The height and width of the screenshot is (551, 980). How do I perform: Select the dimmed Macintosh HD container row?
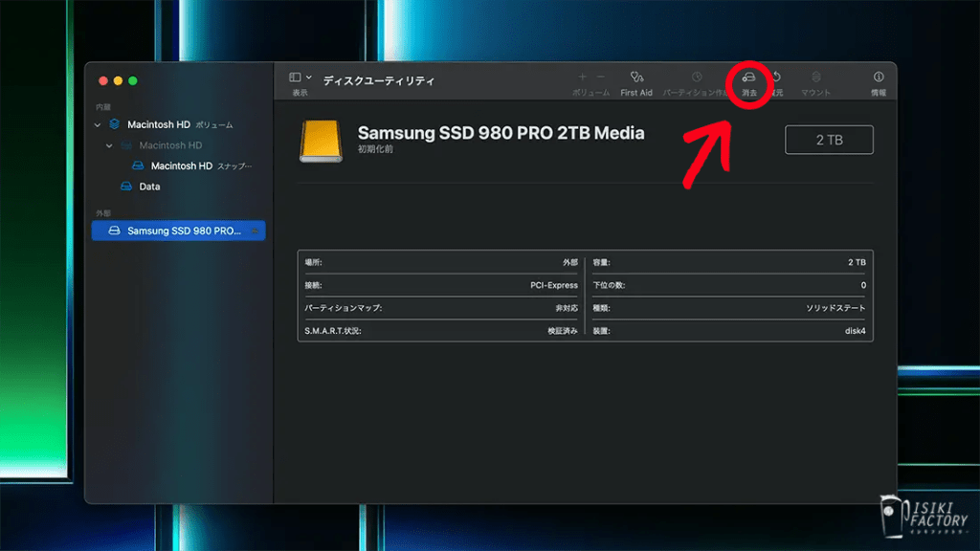coord(180,145)
